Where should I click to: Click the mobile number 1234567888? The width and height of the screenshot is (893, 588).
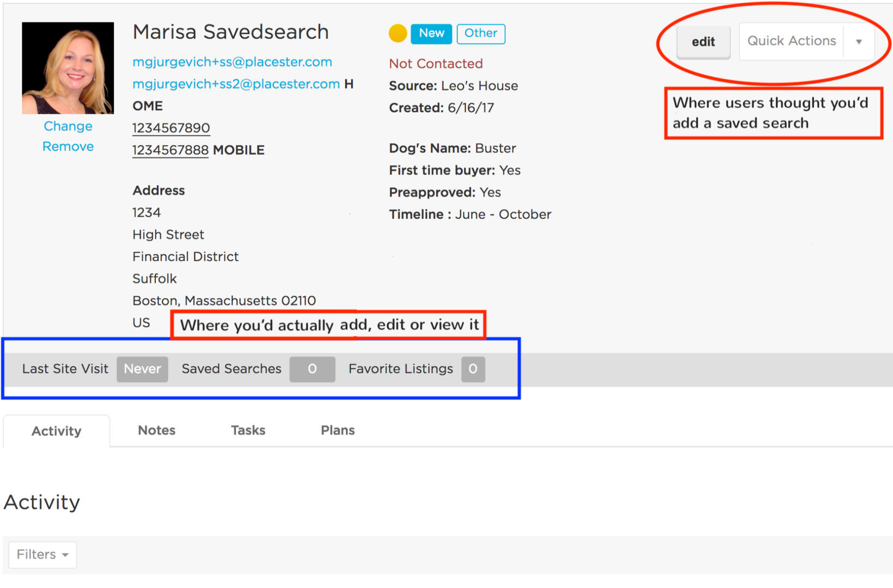coord(170,150)
